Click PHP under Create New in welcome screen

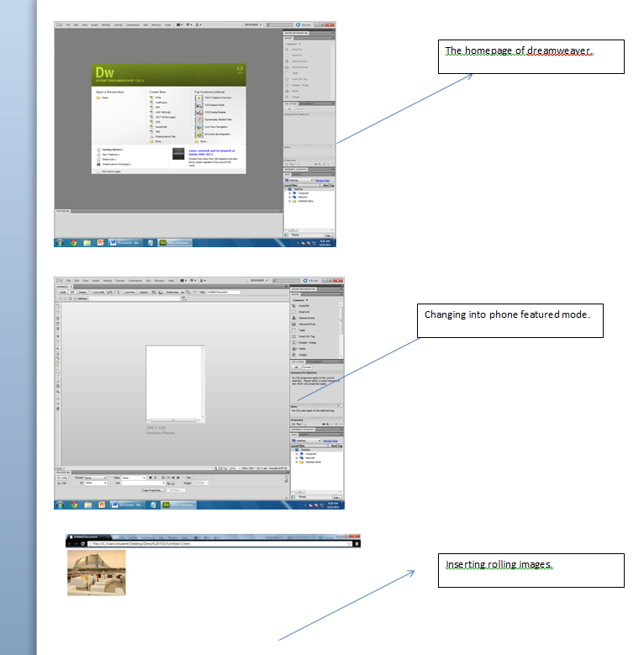[156, 108]
